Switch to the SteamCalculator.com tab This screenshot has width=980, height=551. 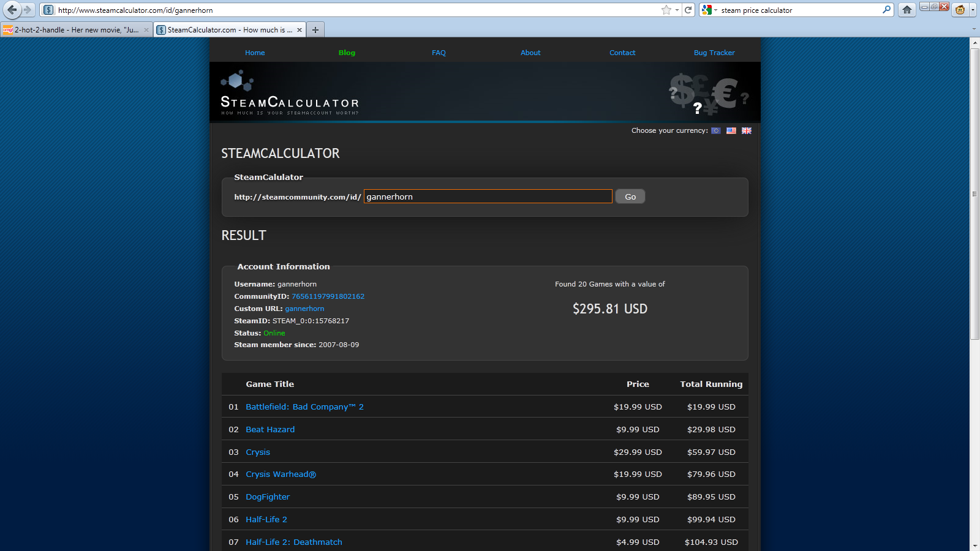click(230, 30)
